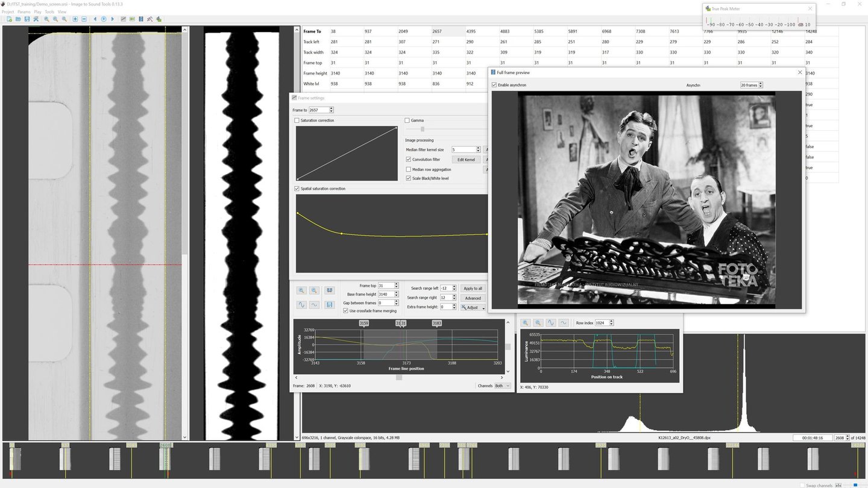The height and width of the screenshot is (488, 868).
Task: Click small sine wave icon in frame panel
Action: (314, 305)
